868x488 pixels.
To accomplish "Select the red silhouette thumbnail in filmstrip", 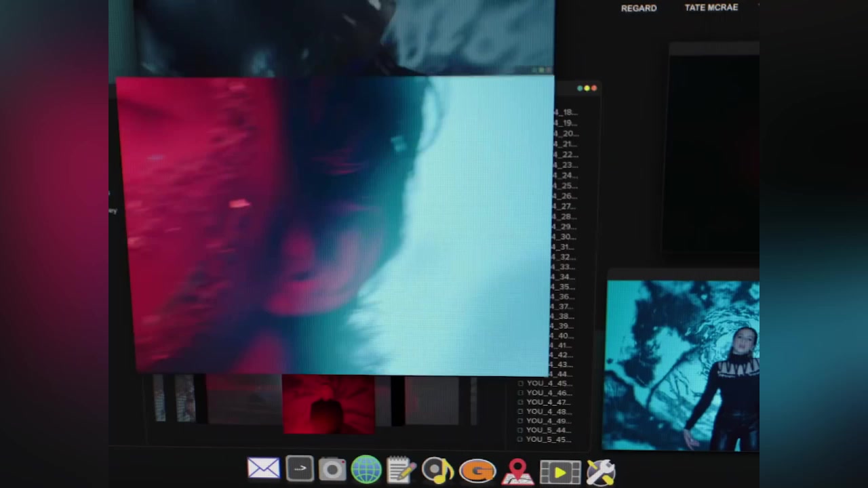I will click(x=328, y=405).
